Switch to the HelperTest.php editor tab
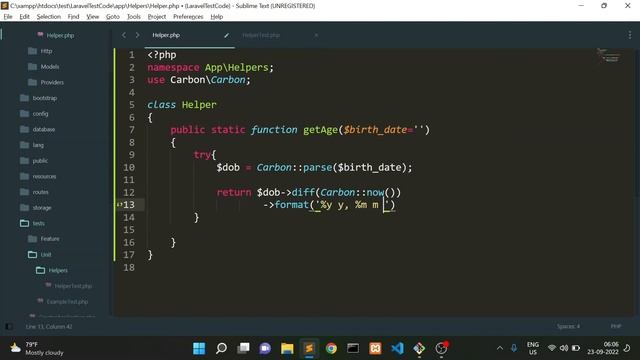This screenshot has width=640, height=360. 261,36
